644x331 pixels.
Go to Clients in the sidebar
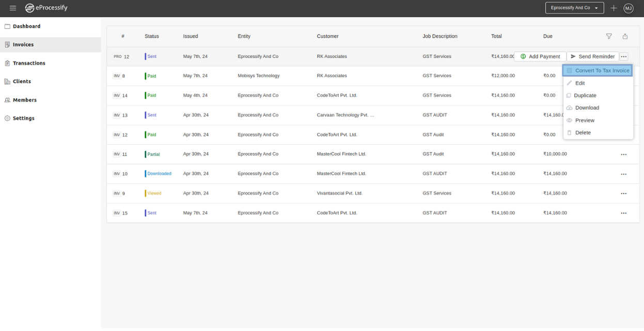point(22,82)
